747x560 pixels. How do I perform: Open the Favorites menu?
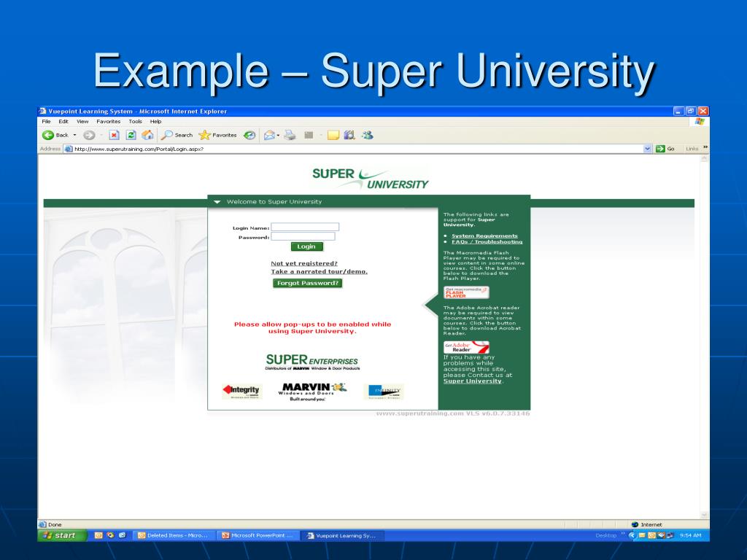click(108, 122)
